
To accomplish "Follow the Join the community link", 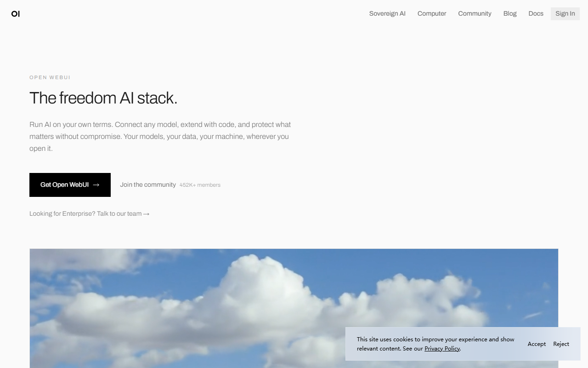I will [148, 185].
